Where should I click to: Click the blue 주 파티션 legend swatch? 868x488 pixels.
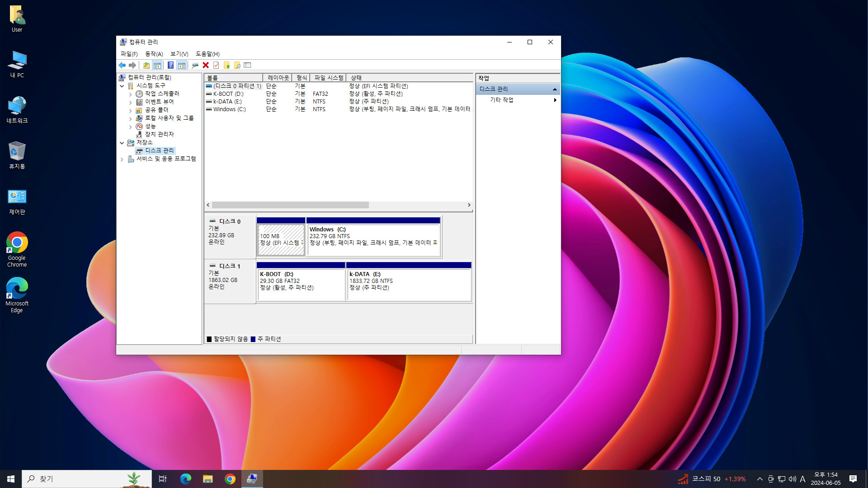tap(253, 339)
